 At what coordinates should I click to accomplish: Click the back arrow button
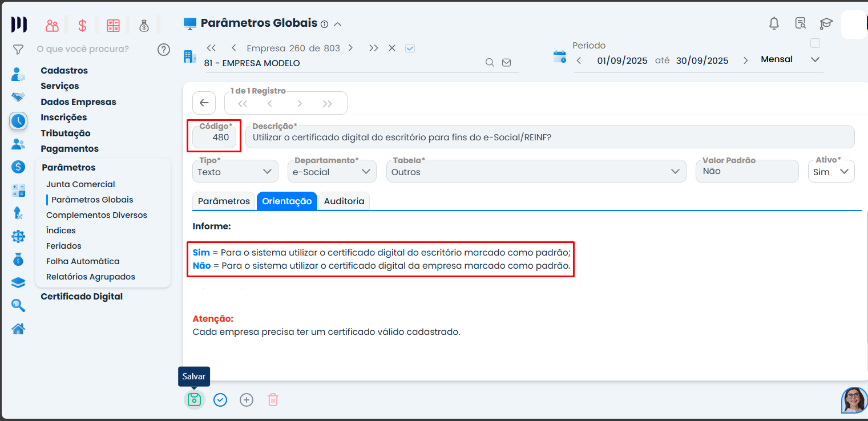(204, 103)
